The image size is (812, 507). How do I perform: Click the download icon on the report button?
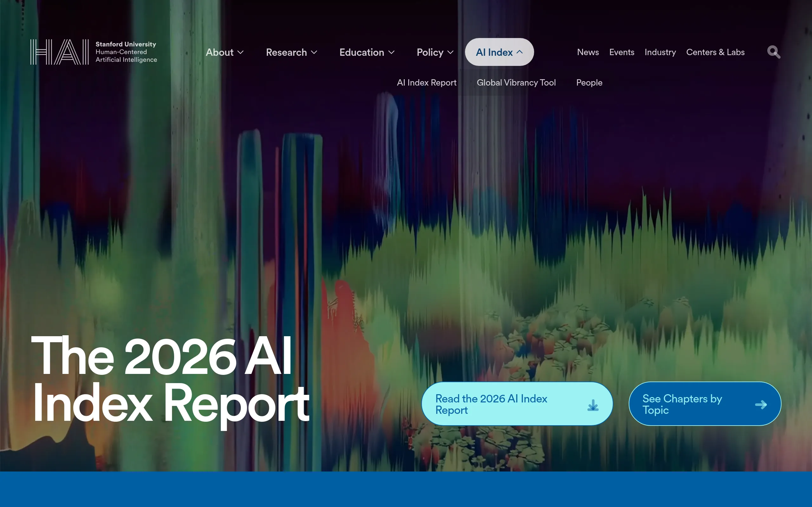tap(593, 405)
